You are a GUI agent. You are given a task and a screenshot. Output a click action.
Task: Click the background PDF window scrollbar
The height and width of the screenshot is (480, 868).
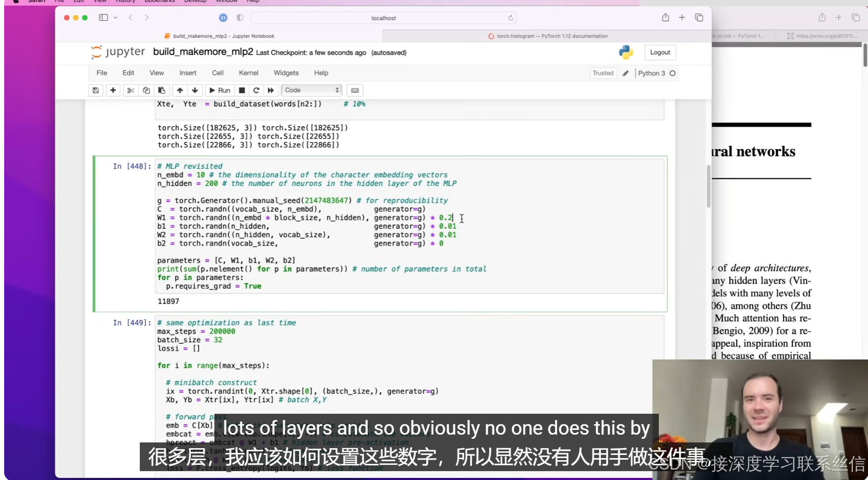click(865, 55)
